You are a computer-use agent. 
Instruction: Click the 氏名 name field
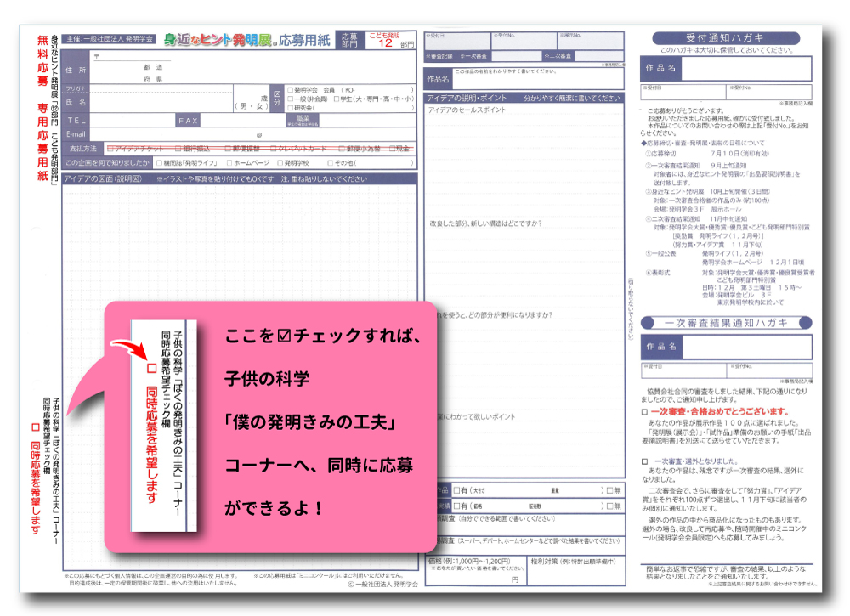click(x=161, y=102)
